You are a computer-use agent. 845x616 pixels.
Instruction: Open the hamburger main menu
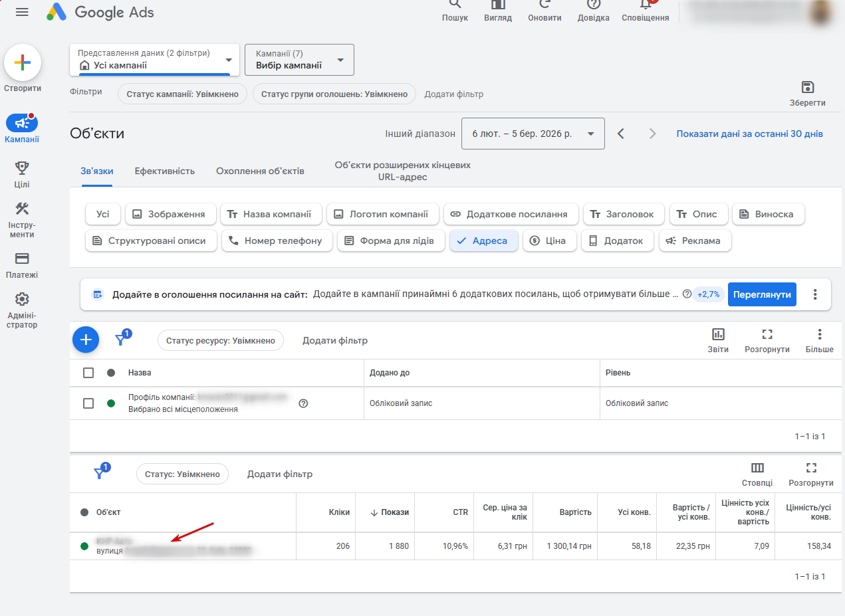[x=22, y=12]
